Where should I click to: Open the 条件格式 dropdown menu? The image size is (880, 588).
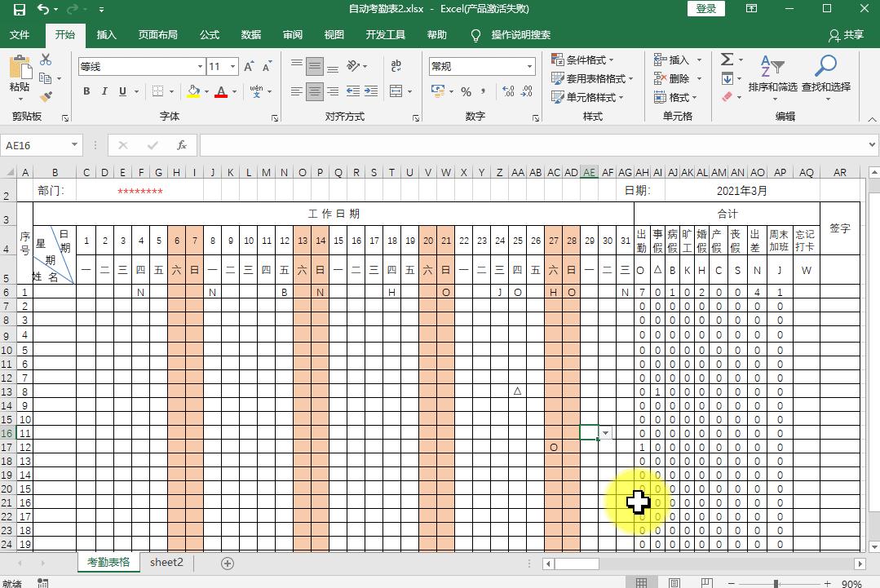(x=583, y=60)
